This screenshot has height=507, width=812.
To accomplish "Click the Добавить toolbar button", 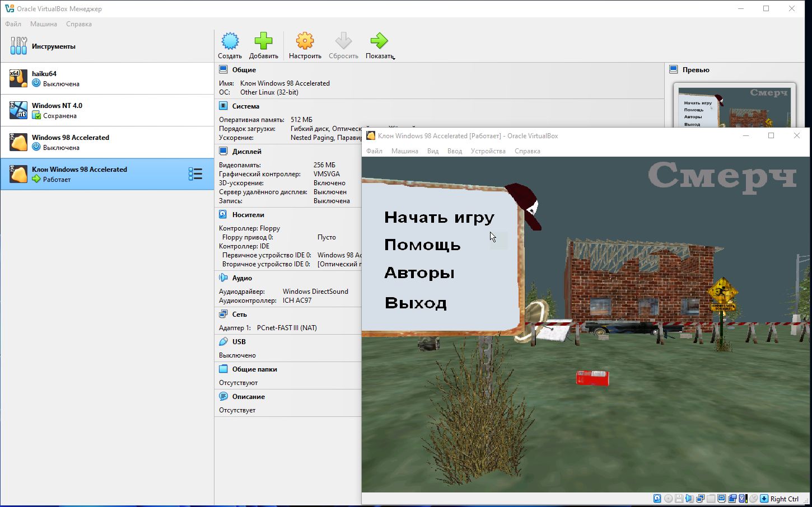I will pyautogui.click(x=263, y=45).
